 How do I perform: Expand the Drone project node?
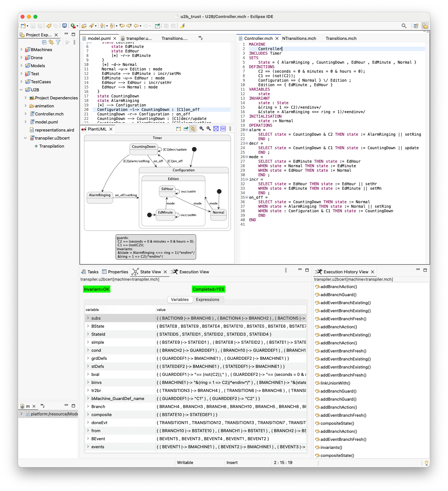click(22, 58)
